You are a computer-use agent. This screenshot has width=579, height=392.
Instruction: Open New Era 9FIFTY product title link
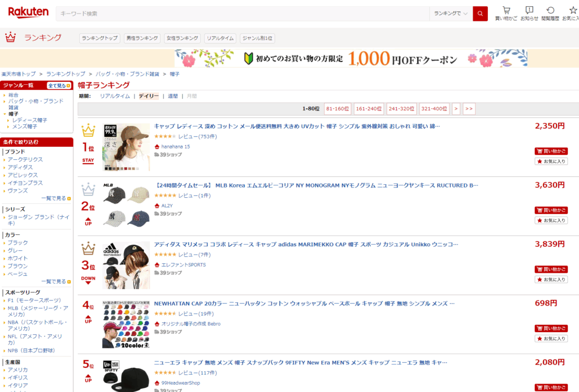tap(301, 363)
